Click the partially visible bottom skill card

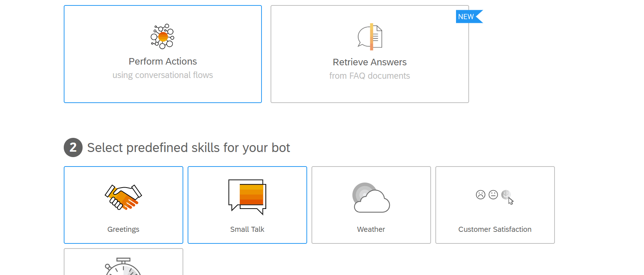123,261
